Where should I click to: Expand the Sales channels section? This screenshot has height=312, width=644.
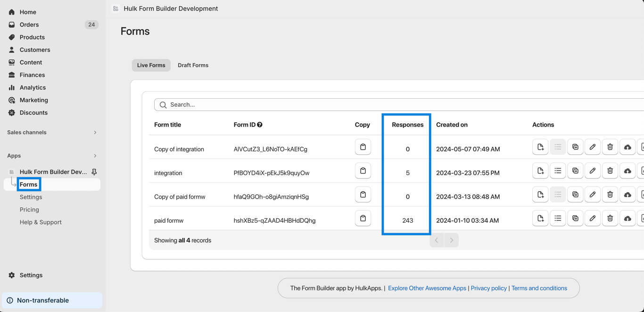[95, 133]
